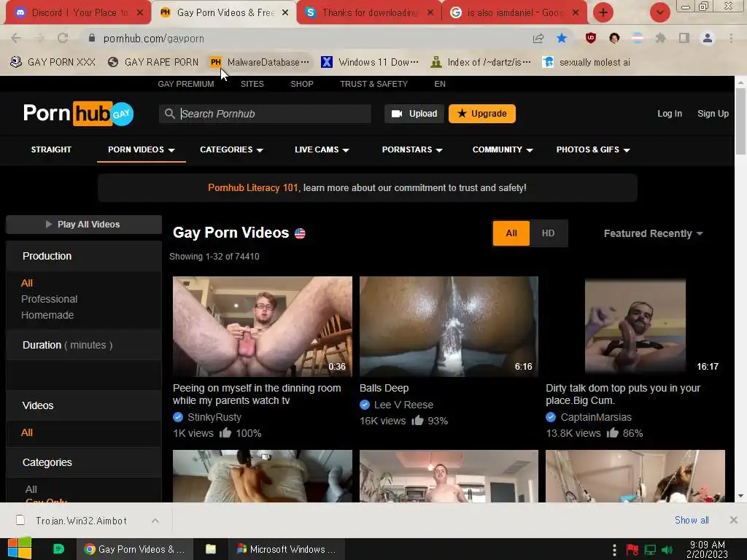
Task: Close the Google search tab
Action: point(576,12)
